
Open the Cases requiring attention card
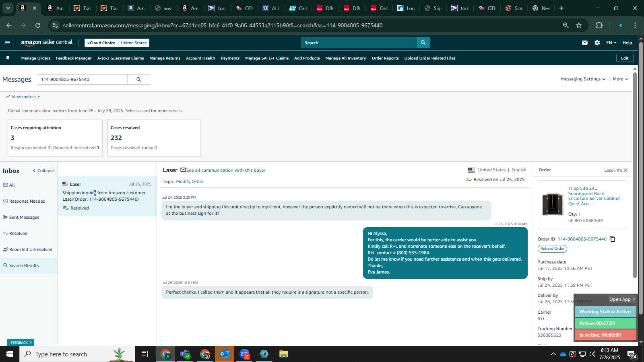(x=55, y=138)
